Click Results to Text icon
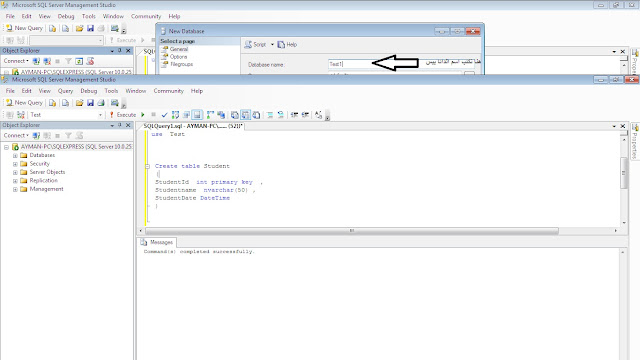640x360 pixels. pos(235,115)
